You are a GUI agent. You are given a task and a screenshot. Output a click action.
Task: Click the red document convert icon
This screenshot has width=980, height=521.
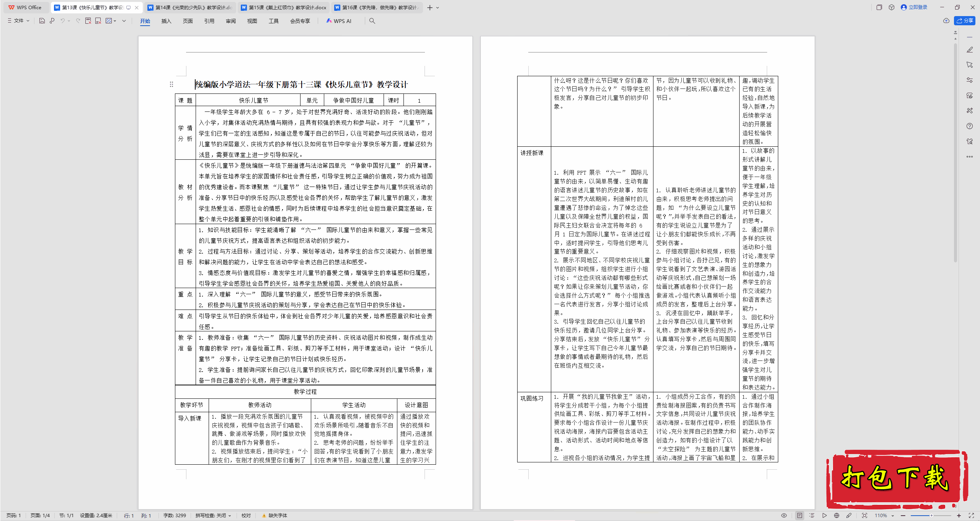point(98,21)
